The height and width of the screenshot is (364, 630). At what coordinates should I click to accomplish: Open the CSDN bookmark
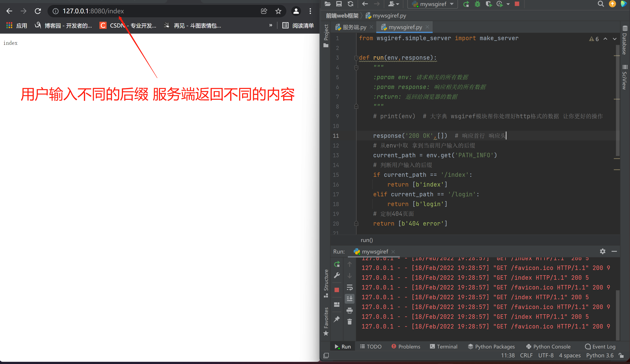coord(128,26)
